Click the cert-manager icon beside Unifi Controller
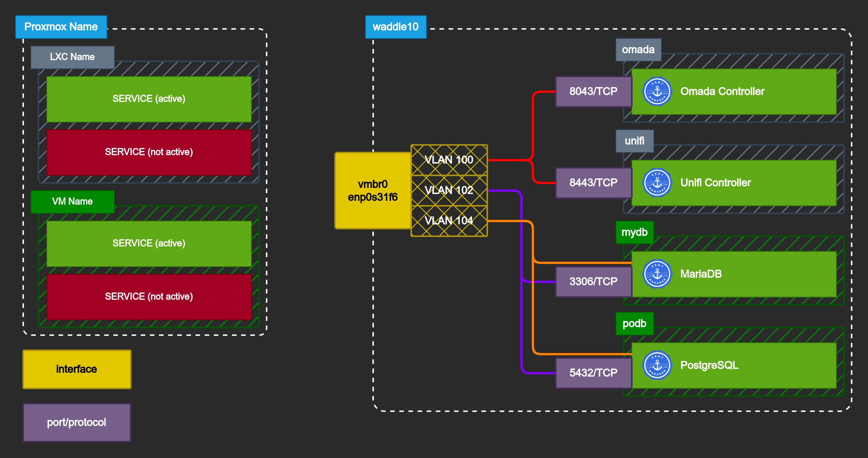Screen dimensions: 868x458 pos(657,183)
